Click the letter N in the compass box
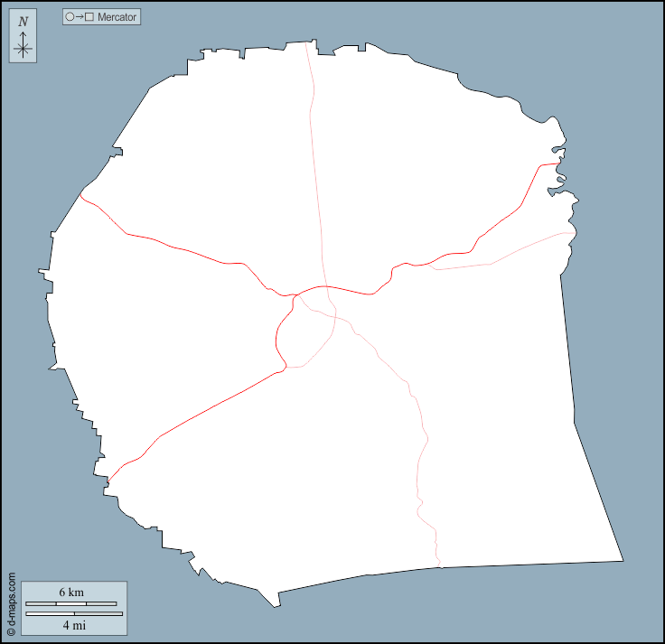 click(23, 22)
